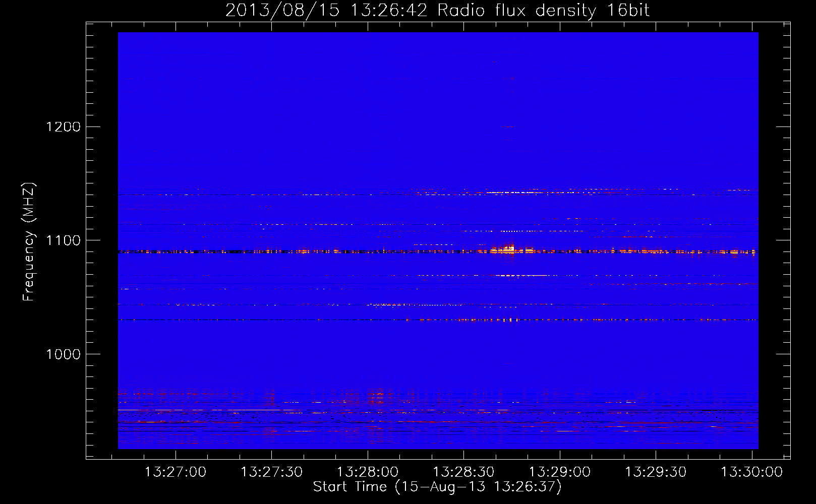The width and height of the screenshot is (816, 504).
Task: Click the 13:27:00 time tick label
Action: click(x=176, y=472)
